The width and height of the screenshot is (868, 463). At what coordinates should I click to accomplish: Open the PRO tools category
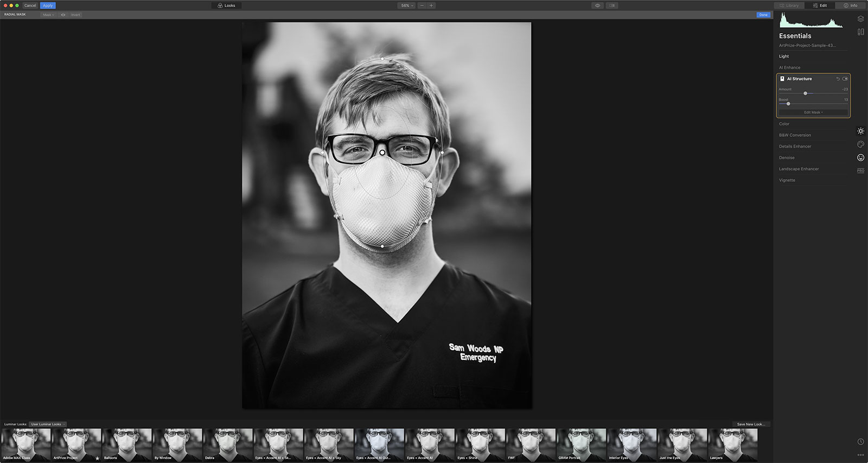click(x=860, y=170)
